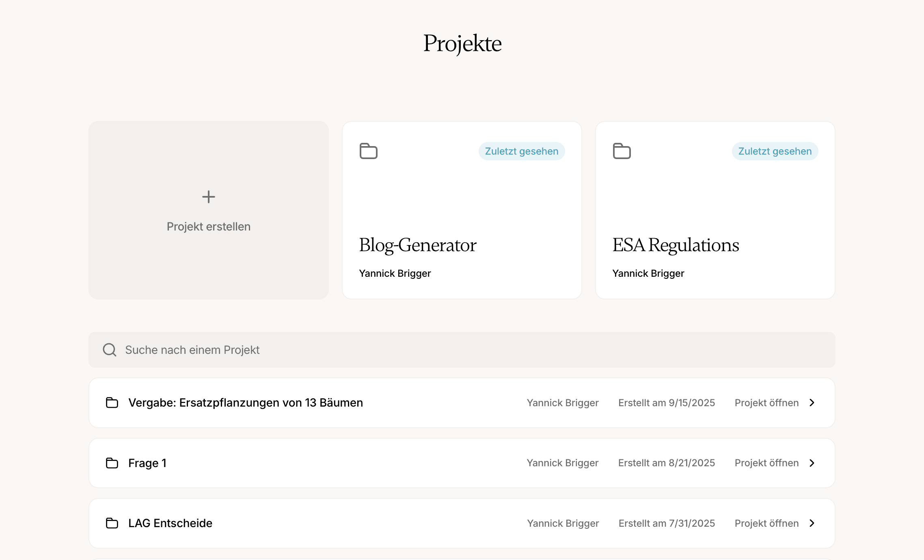
Task: Open the ESA Regulations project card
Action: coord(676,245)
